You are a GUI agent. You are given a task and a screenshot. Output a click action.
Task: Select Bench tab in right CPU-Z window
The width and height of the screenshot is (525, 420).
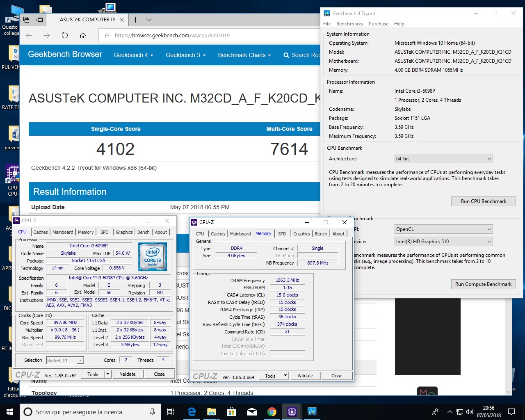[x=321, y=234]
